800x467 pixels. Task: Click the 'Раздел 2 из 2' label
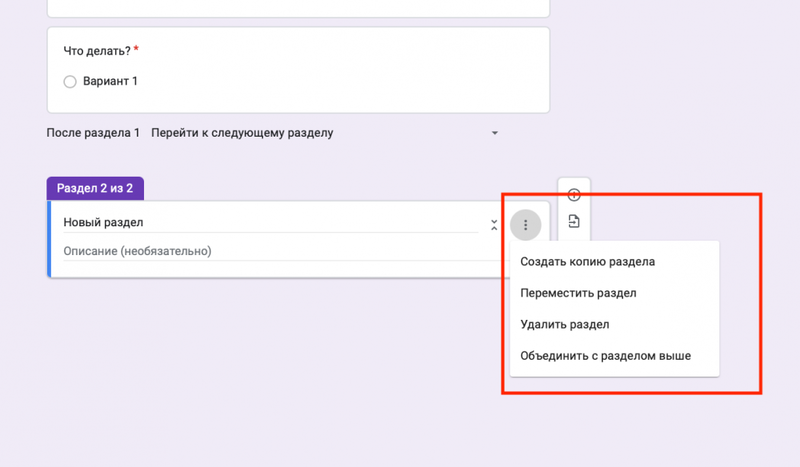(x=95, y=188)
